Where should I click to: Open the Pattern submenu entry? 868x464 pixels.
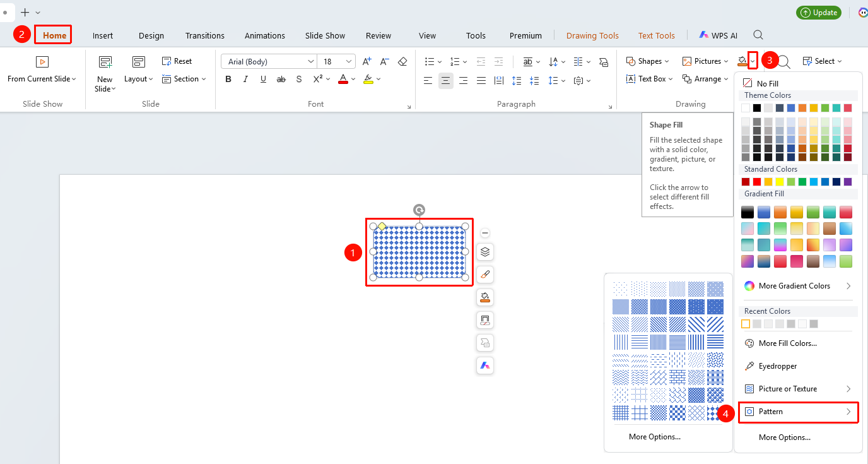798,412
